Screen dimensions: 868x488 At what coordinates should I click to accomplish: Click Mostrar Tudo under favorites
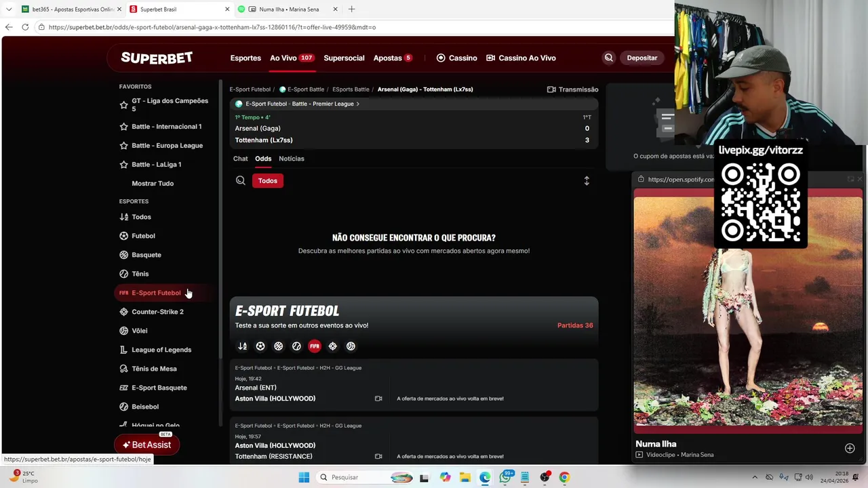[153, 184]
